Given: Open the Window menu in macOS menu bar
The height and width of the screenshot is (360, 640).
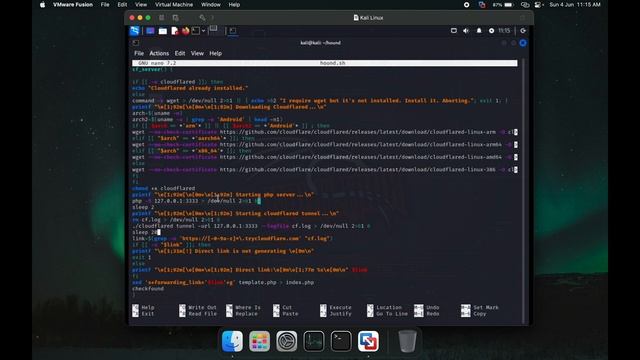Looking at the screenshot, I should pos(211,5).
